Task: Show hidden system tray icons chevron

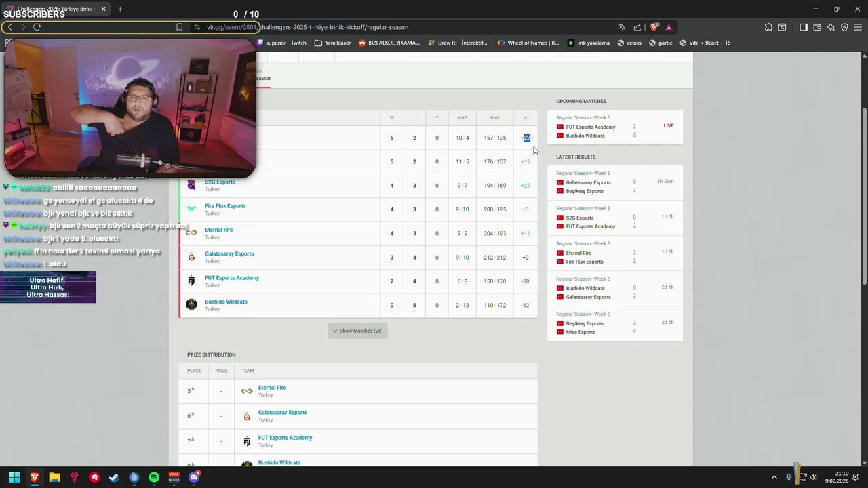Action: pos(773,477)
